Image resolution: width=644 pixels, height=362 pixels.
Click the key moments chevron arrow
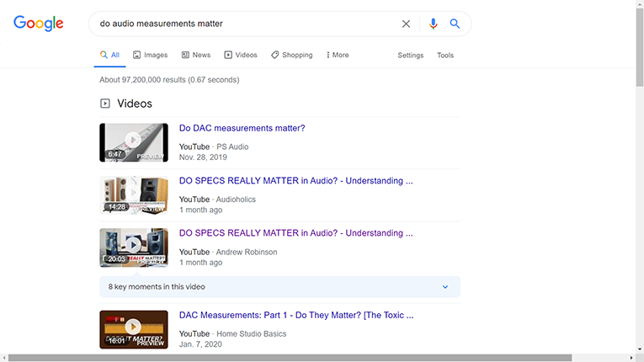445,287
